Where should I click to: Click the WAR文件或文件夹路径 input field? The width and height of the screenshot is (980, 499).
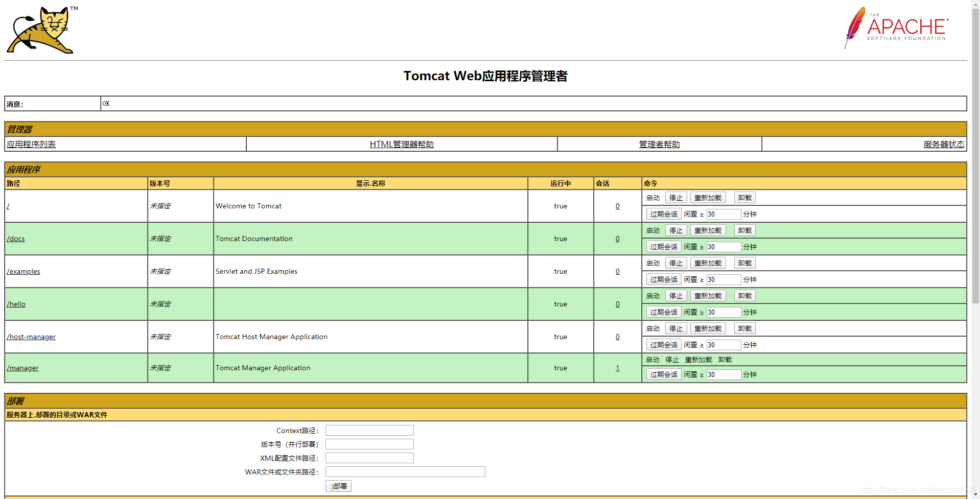[405, 472]
